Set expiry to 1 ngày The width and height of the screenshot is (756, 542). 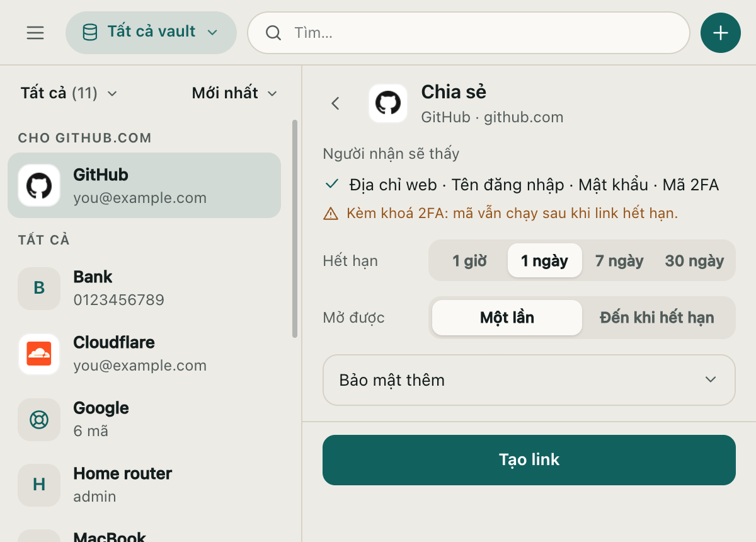point(544,260)
